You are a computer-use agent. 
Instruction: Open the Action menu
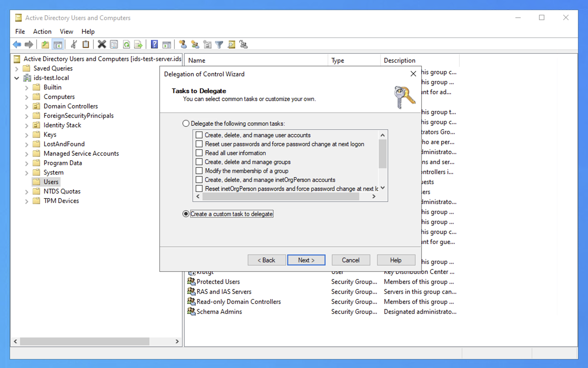coord(42,32)
